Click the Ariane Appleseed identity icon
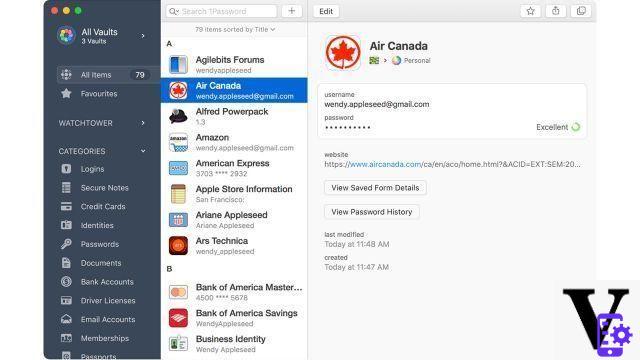The image size is (640, 360). 178,220
